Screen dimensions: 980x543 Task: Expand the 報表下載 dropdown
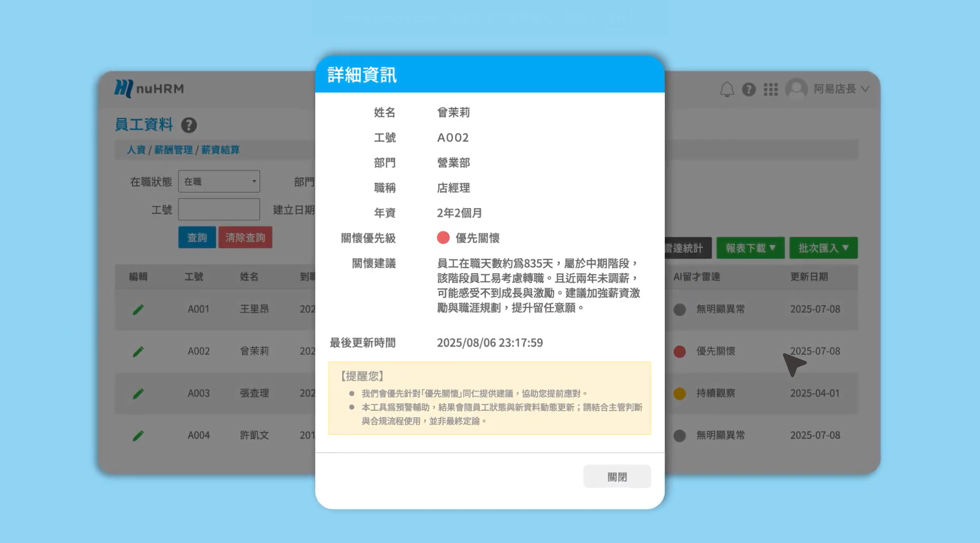pos(750,248)
